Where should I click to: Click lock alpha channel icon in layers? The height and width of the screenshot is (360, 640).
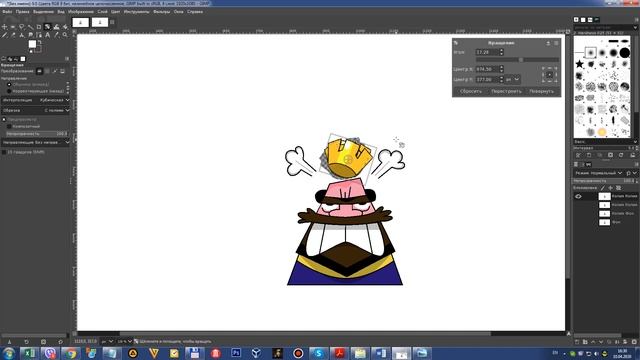(x=618, y=188)
